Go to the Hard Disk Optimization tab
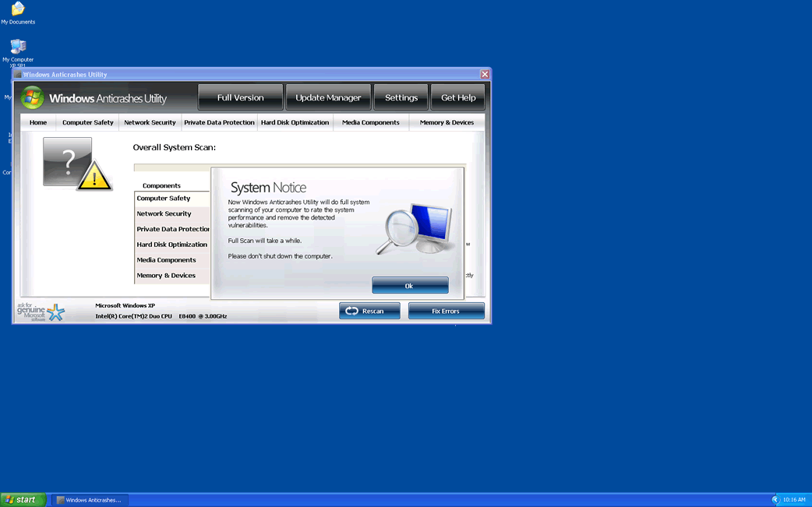Image resolution: width=812 pixels, height=507 pixels. click(295, 122)
